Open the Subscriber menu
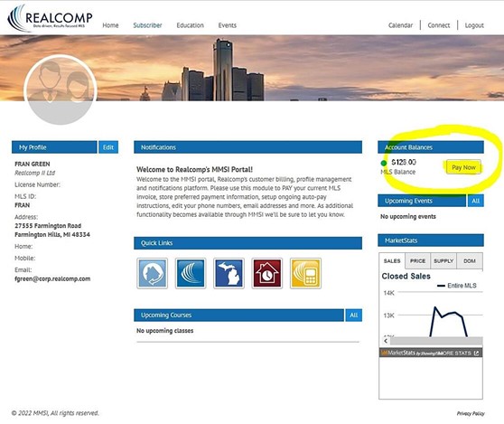This screenshot has height=424, width=504. 147,25
